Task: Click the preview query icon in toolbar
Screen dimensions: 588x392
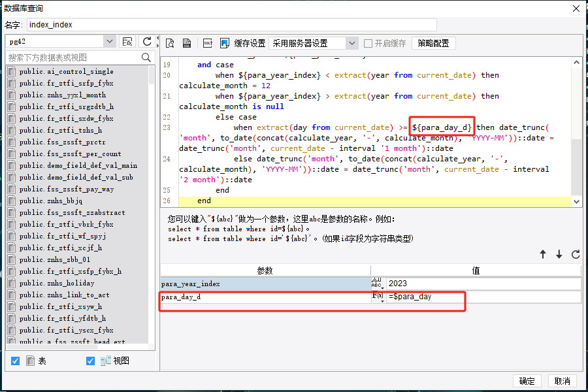Action: [170, 43]
